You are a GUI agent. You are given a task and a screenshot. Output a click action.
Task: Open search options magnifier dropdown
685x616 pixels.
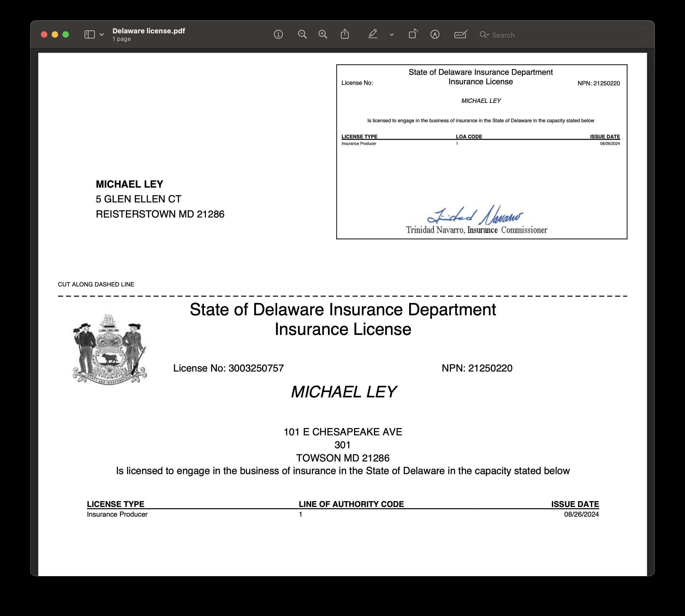point(484,34)
